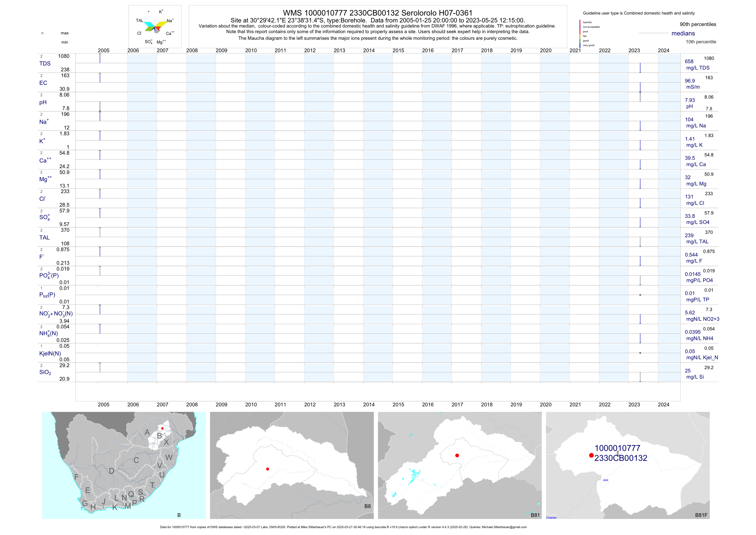The image size is (756, 535).
Task: Click the red site dot on South Africa map
Action: tap(162, 428)
